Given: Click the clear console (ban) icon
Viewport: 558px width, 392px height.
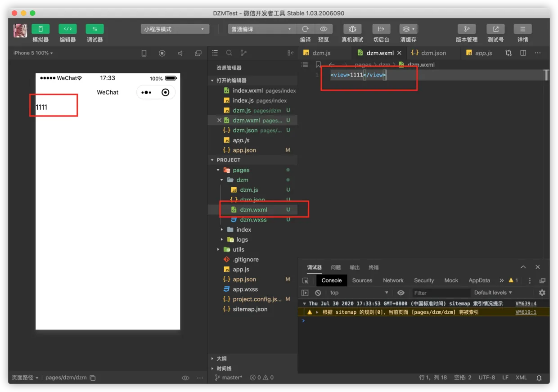Looking at the screenshot, I should click(x=318, y=293).
